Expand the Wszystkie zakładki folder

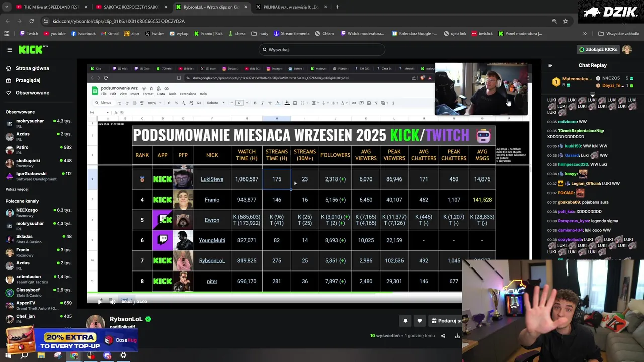(x=618, y=34)
